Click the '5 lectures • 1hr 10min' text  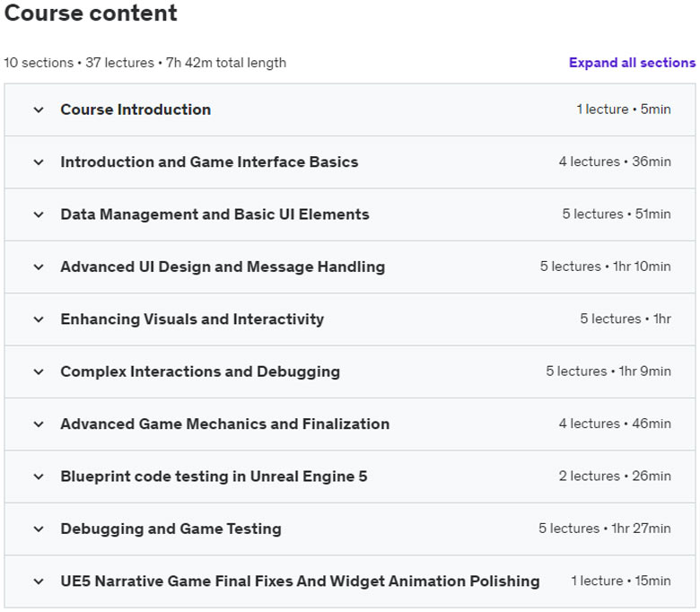(x=606, y=267)
